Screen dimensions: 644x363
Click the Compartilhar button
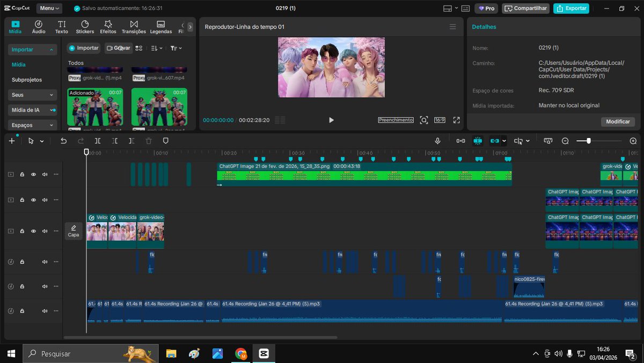pos(525,9)
